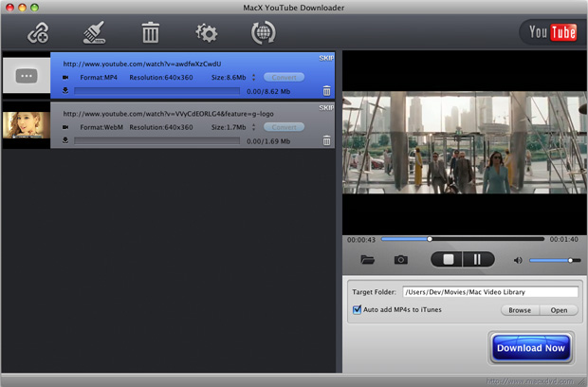Mute audio with the speaker icon
Screen dimensions: 588x387
pyautogui.click(x=518, y=260)
